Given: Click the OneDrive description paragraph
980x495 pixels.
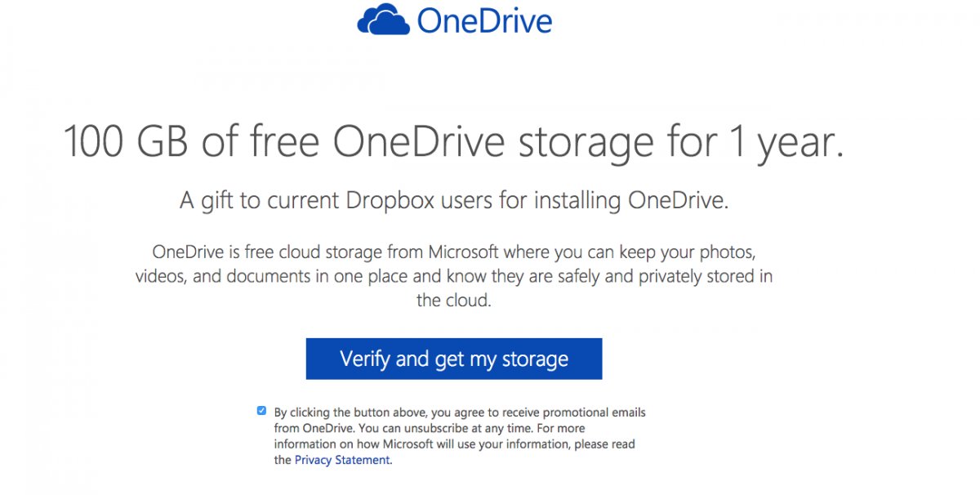Looking at the screenshot, I should click(454, 275).
